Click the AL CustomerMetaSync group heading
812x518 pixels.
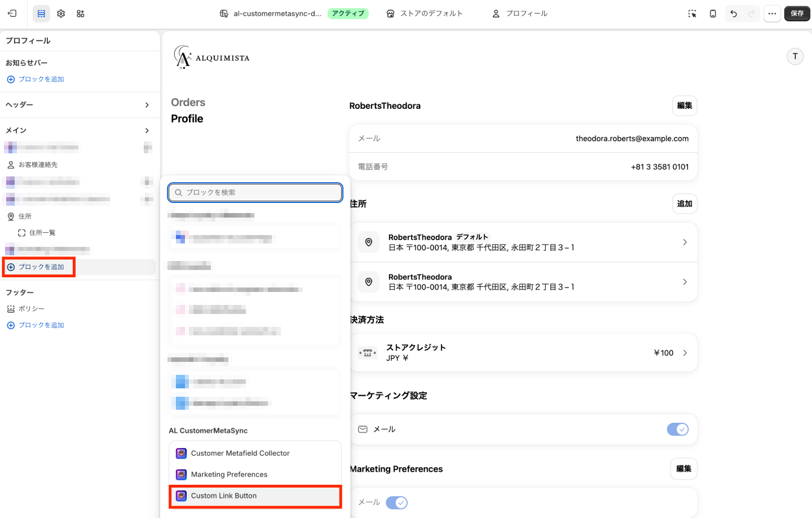click(x=208, y=431)
